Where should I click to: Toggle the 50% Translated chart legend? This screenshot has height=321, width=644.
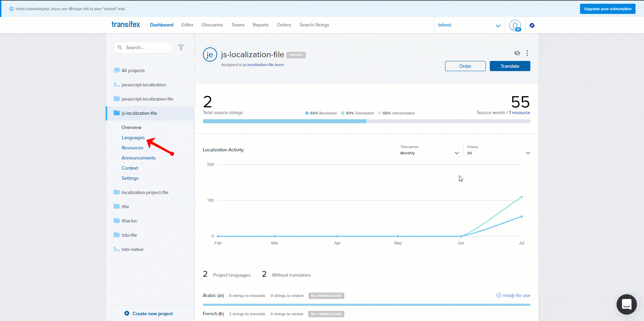point(357,113)
